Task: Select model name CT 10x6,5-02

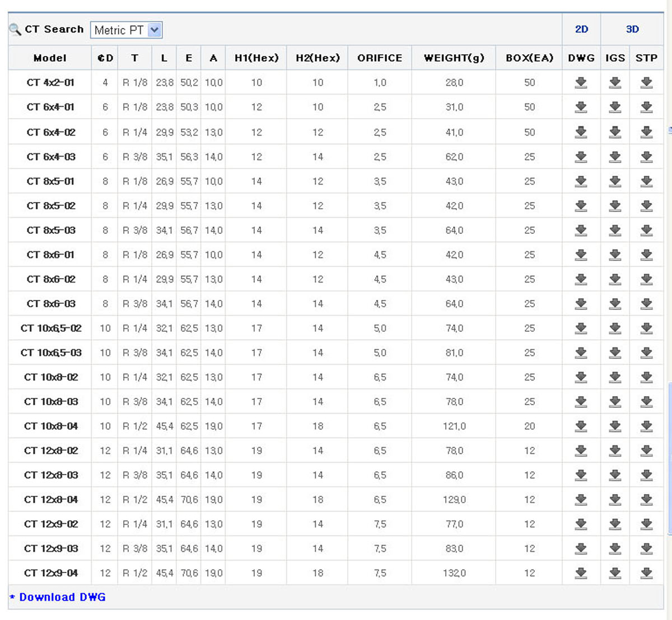Action: [x=51, y=328]
